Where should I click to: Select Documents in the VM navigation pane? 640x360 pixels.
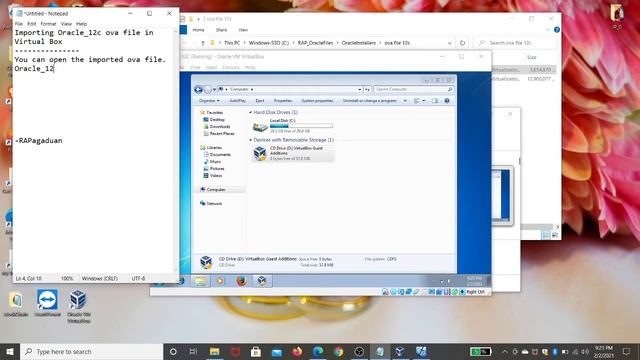click(220, 155)
